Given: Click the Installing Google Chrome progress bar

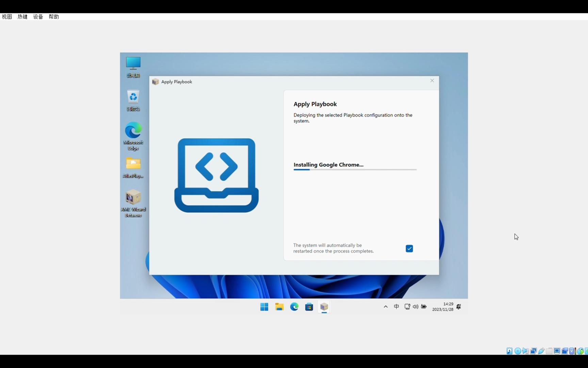Looking at the screenshot, I should pyautogui.click(x=355, y=169).
